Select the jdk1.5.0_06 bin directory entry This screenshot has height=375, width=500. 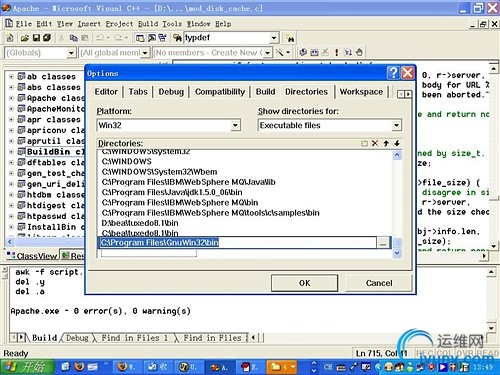click(x=172, y=192)
